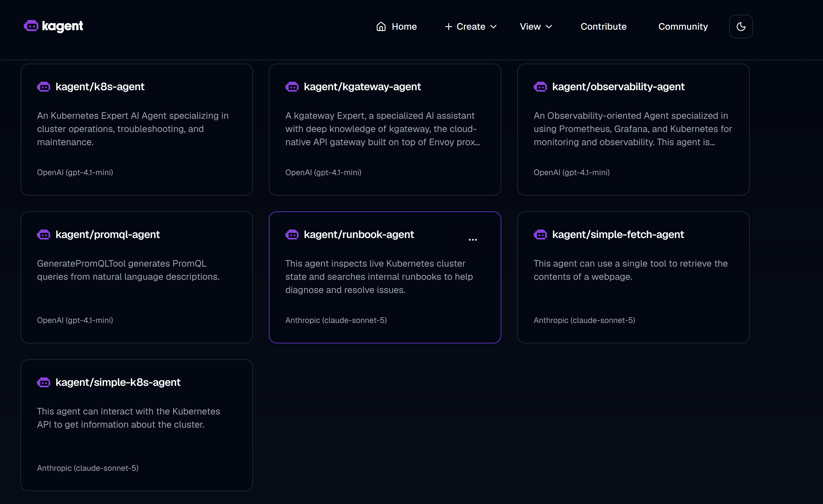Click the simple-fetch-agent description about a webpage
The height and width of the screenshot is (504, 823).
(631, 270)
